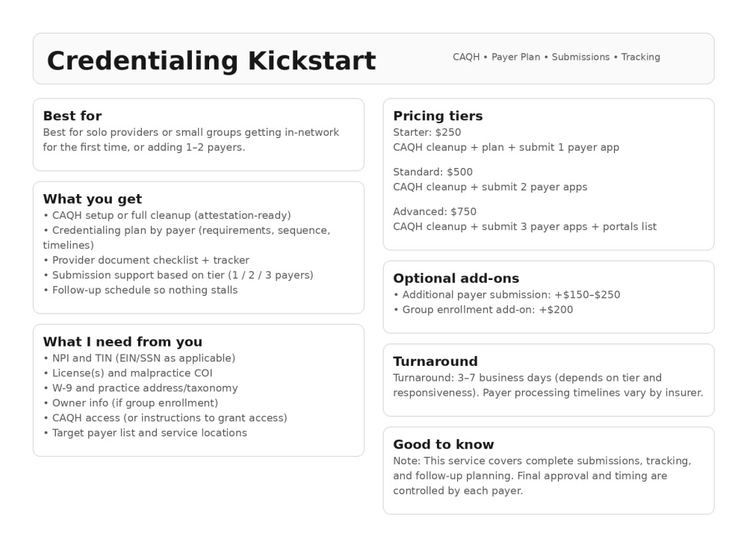The image size is (747, 560).
Task: Select the CAQH • Payer Plan subtitle text
Action: [x=556, y=57]
